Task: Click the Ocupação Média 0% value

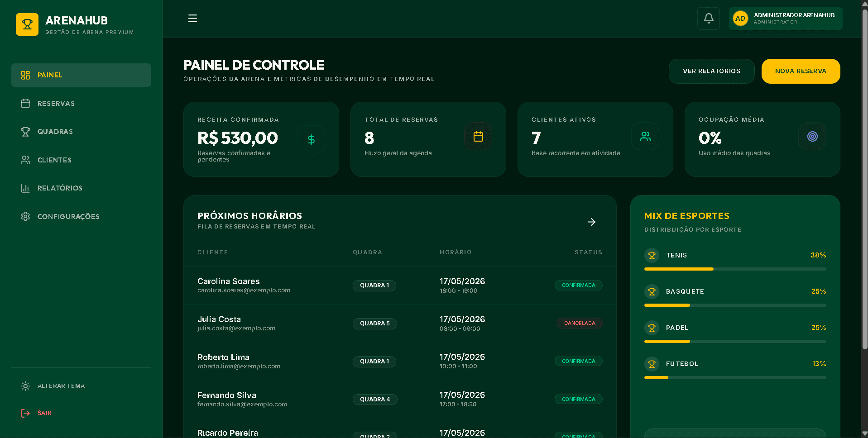Action: coord(710,138)
